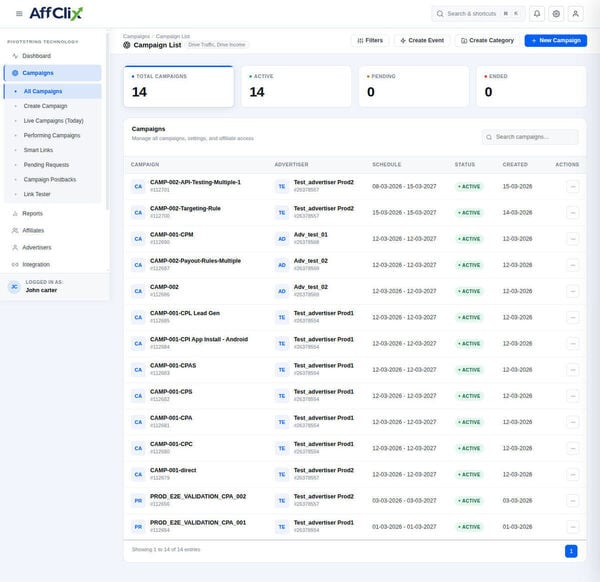Click the JC user avatar
Viewport: 600px width, 582px height.
15,287
